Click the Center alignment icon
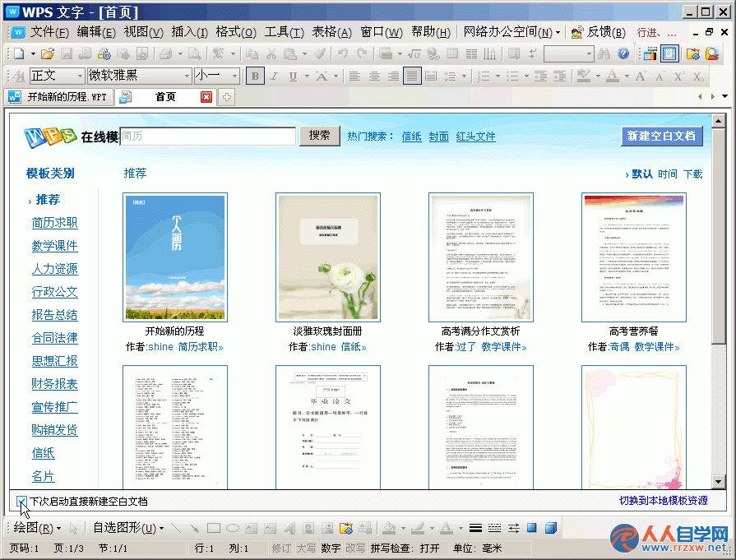Screen dimensions: 736x560 tap(374, 76)
